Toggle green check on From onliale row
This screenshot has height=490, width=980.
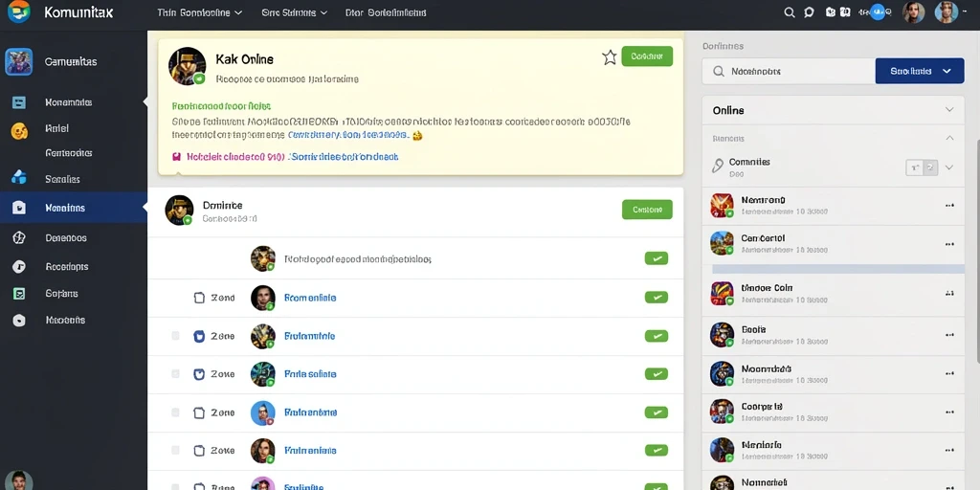(657, 298)
